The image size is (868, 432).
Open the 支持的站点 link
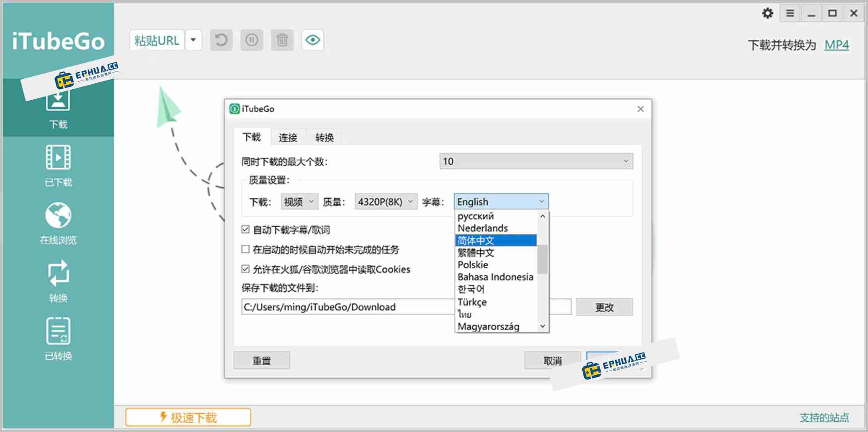click(x=824, y=418)
